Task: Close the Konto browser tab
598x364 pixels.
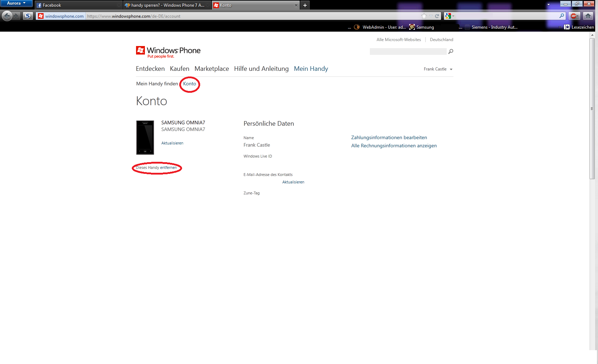Action: [x=296, y=5]
